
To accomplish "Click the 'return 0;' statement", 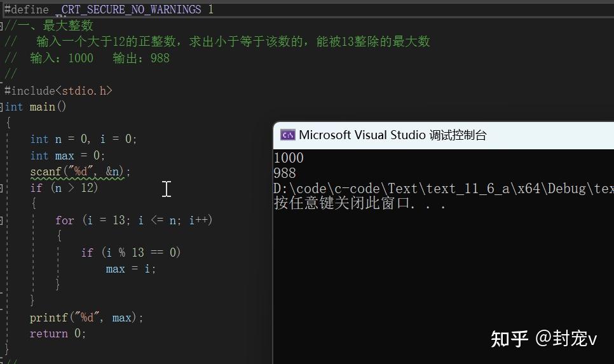I will click(x=58, y=334).
